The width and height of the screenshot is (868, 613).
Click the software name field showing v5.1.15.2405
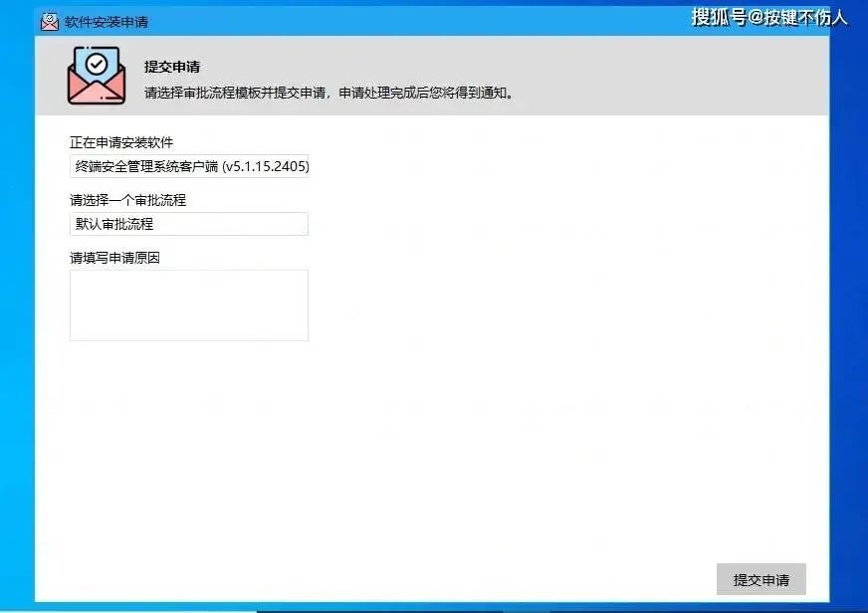[x=188, y=166]
